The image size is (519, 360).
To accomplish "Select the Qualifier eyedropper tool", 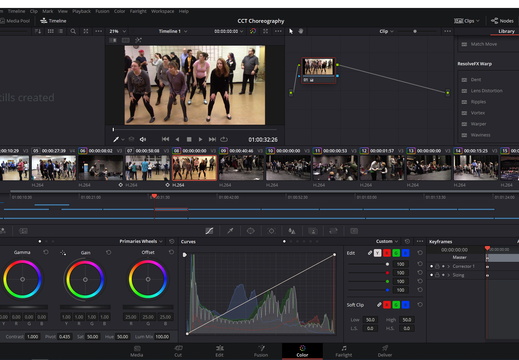I will tap(230, 231).
